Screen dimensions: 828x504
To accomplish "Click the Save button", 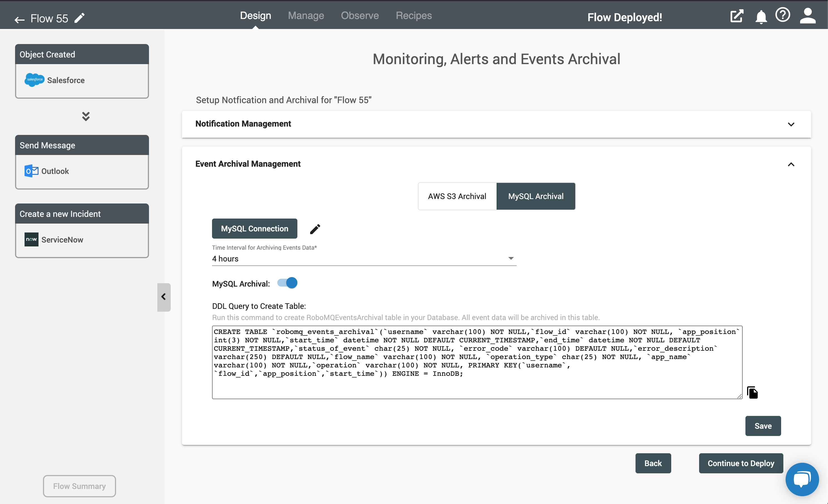I will click(763, 425).
